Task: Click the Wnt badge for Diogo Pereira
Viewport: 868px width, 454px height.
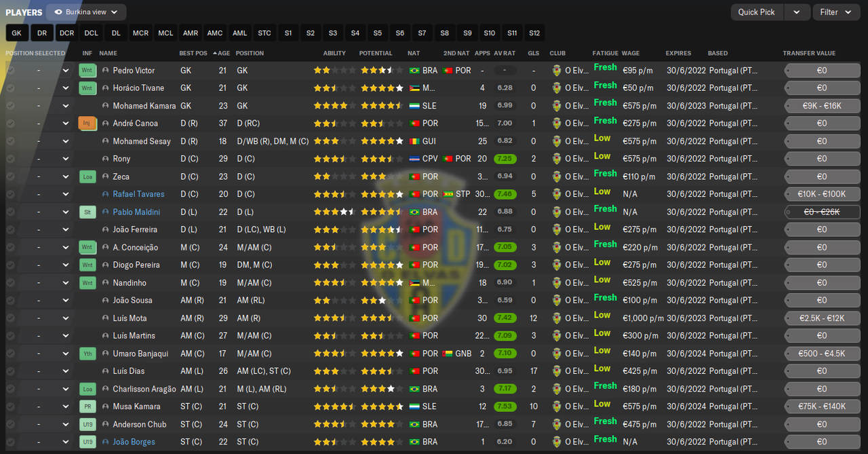Action: (x=88, y=265)
